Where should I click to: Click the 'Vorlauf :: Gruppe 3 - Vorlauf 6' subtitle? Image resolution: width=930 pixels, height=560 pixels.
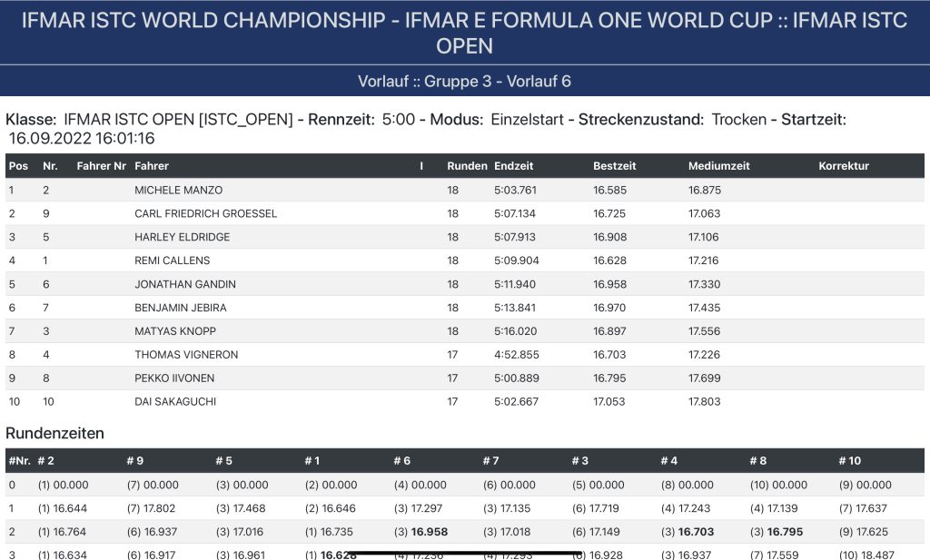coord(464,81)
